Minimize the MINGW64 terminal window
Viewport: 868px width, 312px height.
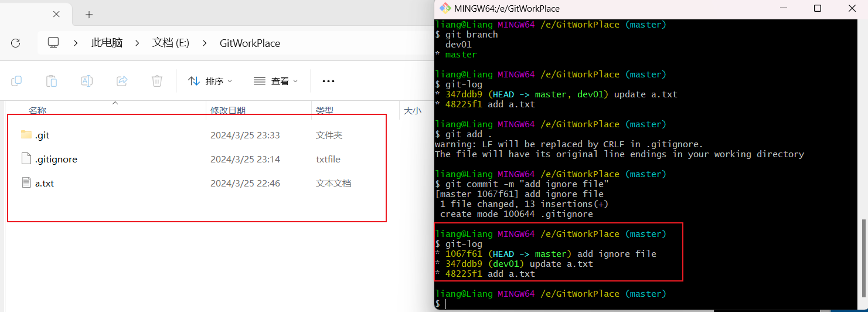pos(785,8)
